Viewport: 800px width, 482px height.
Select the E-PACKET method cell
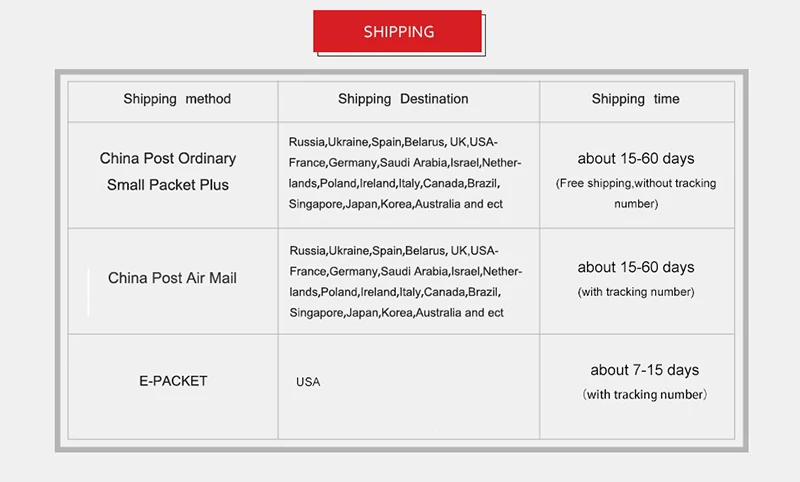coord(173,381)
